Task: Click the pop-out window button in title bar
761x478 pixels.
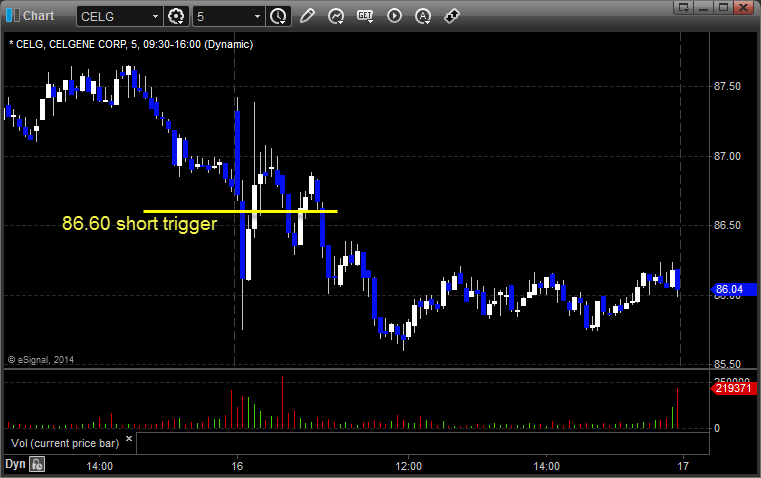Action: click(x=684, y=7)
